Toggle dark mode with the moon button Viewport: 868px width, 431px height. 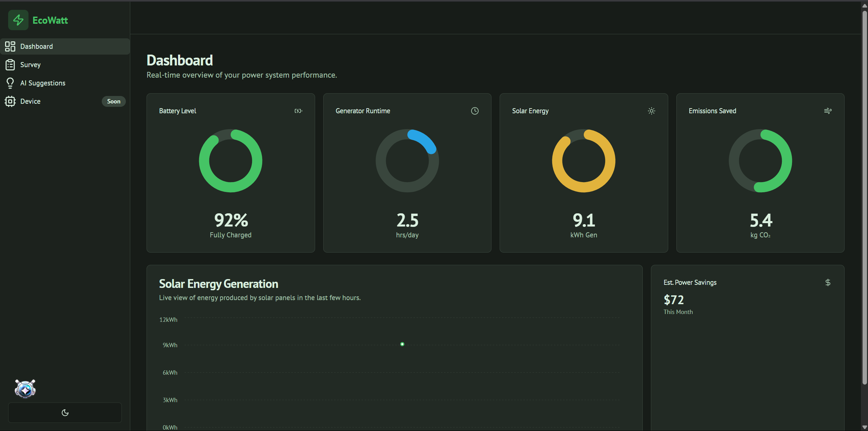pyautogui.click(x=65, y=413)
